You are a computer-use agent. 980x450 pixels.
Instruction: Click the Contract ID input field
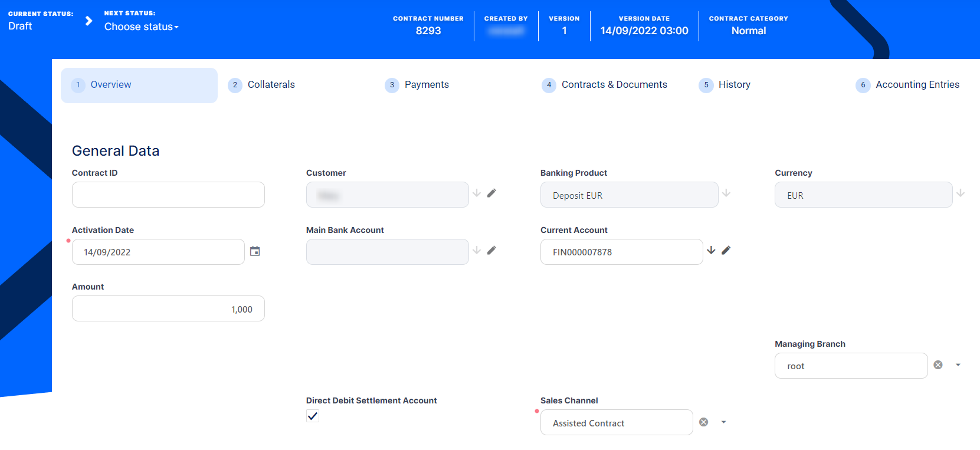coord(168,195)
